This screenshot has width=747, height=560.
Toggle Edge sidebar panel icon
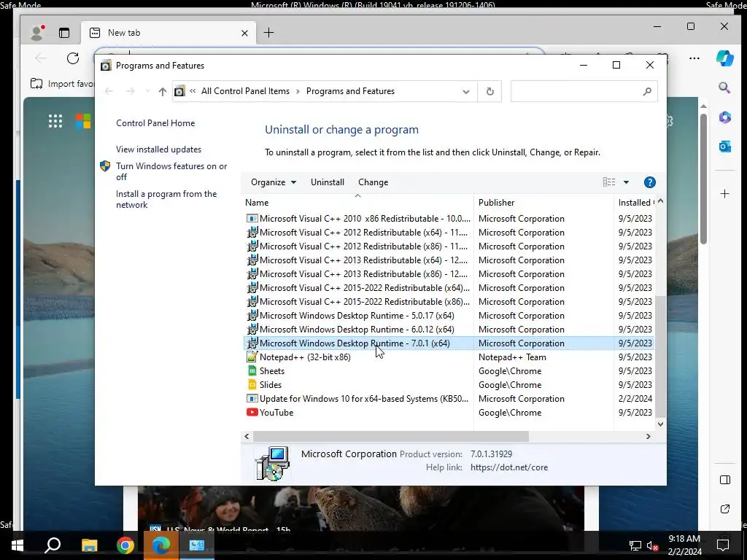coord(724,480)
